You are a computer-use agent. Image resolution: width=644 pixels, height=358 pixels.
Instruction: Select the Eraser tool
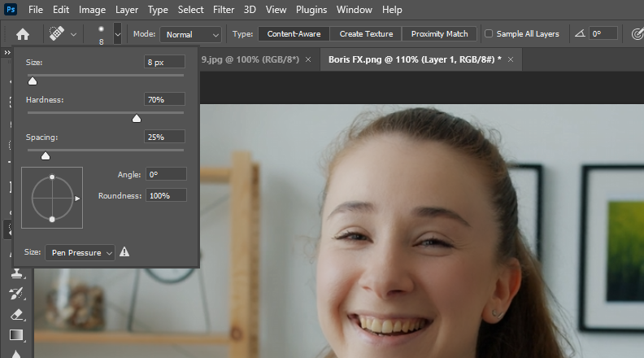click(x=16, y=314)
